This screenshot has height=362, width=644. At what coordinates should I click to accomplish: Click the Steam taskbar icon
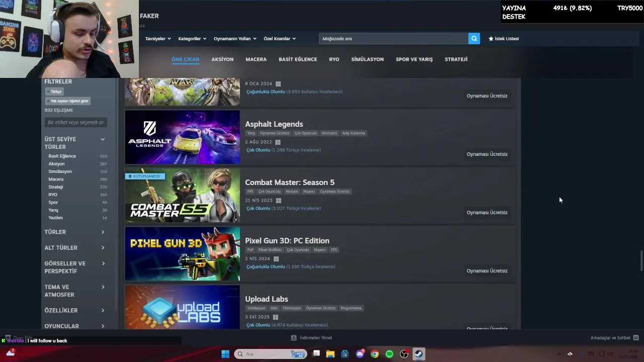[419, 354]
